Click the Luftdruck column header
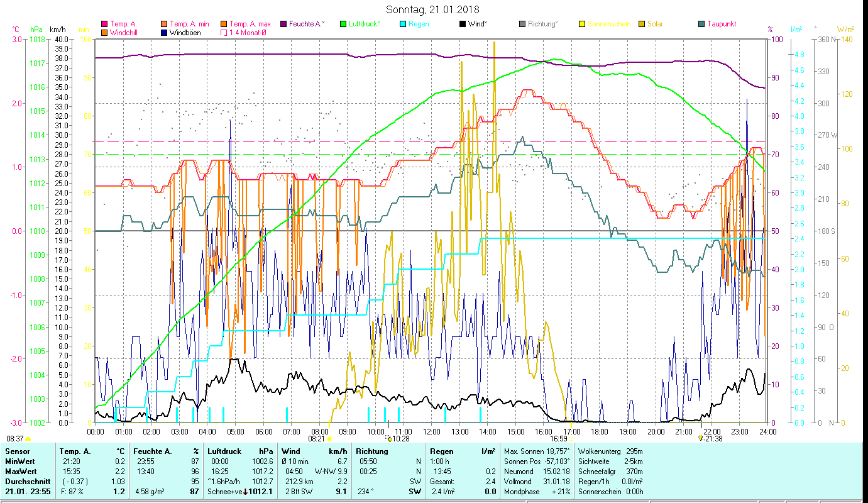The width and height of the screenshot is (868, 503). click(224, 451)
